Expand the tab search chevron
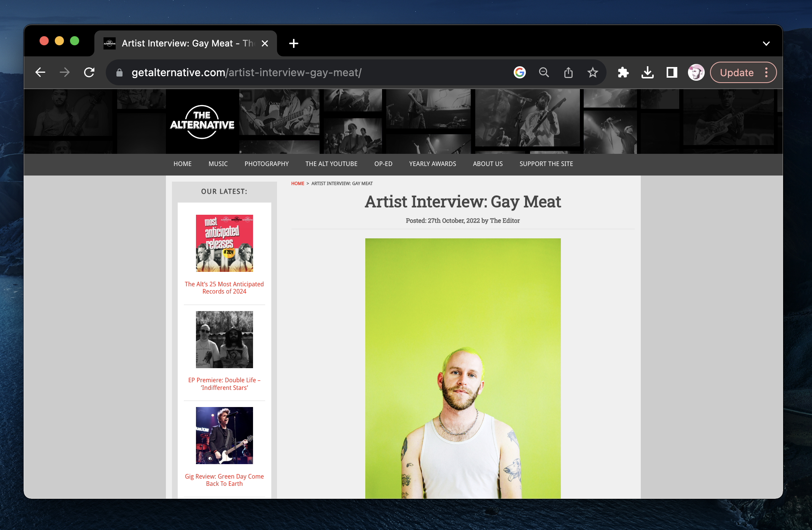This screenshot has height=530, width=812. (x=766, y=43)
